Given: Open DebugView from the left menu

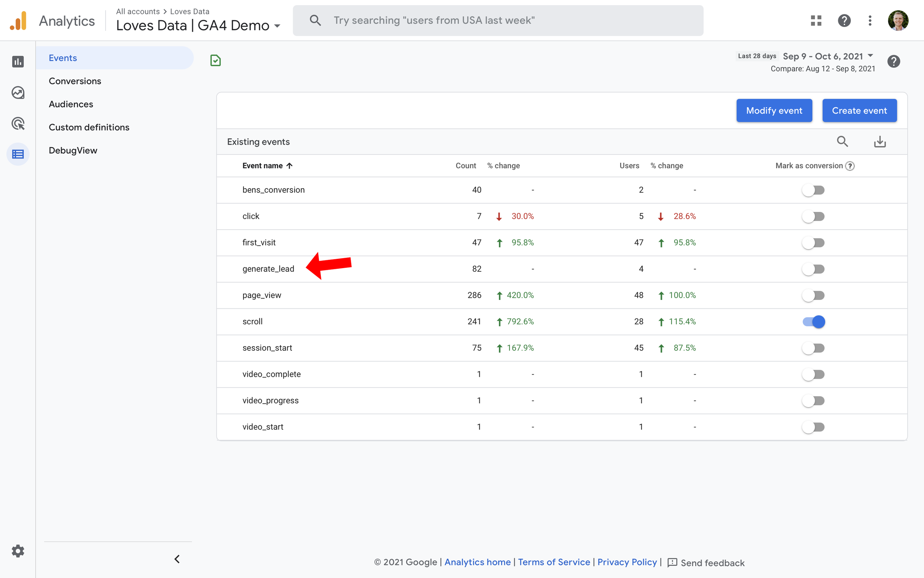Looking at the screenshot, I should pyautogui.click(x=73, y=150).
